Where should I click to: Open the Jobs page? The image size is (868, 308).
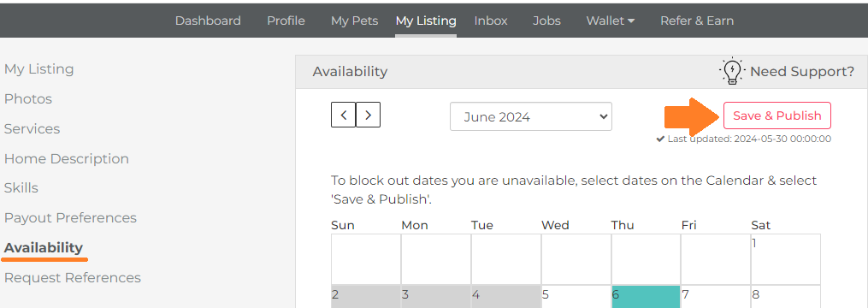[546, 21]
